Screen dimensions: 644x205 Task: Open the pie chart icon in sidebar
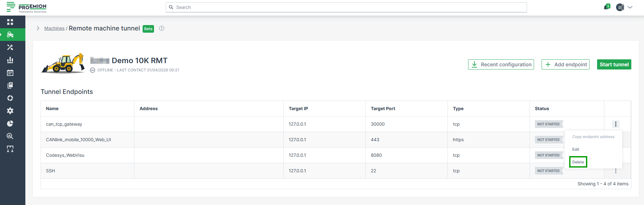click(x=10, y=123)
